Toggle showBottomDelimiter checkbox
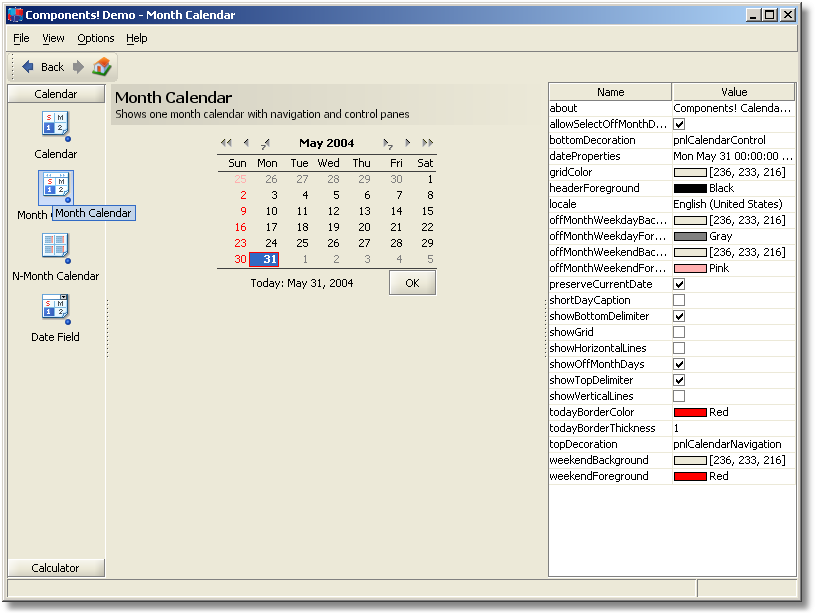 [x=679, y=316]
